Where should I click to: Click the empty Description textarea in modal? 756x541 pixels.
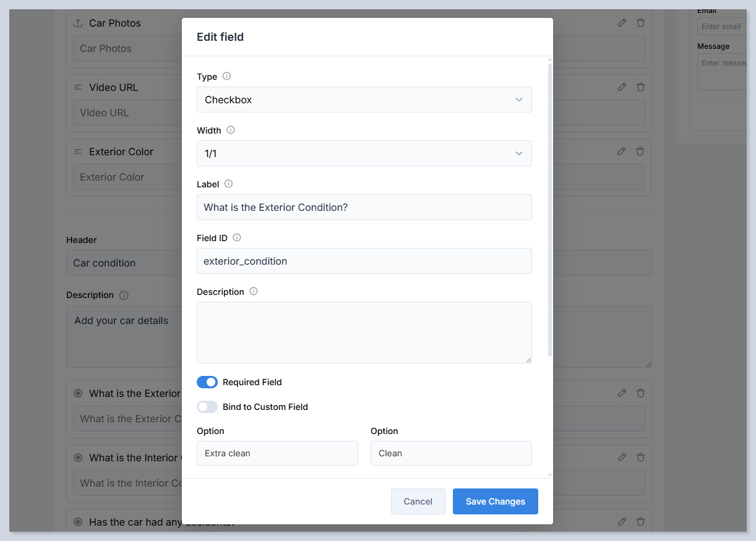364,332
